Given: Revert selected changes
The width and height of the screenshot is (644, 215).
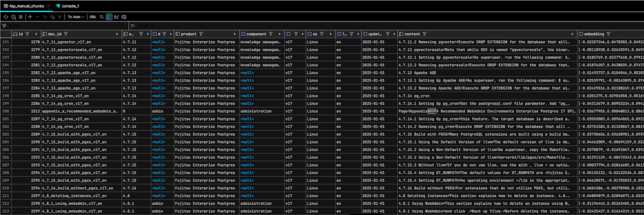Looking at the screenshot, I should tap(45, 17).
